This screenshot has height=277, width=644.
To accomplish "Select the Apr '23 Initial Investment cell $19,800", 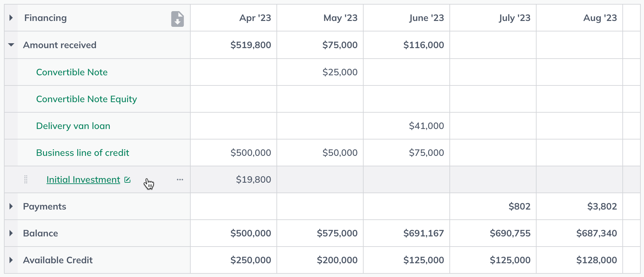I will 234,179.
